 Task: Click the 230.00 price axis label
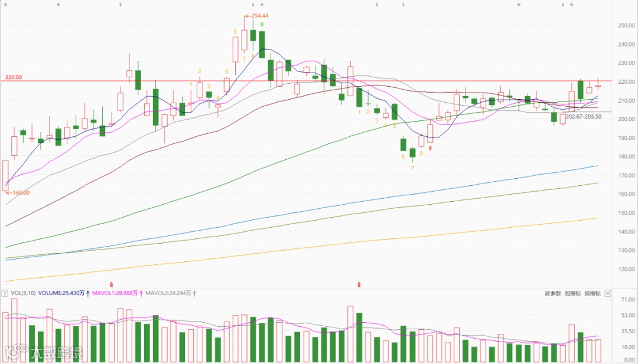point(626,63)
